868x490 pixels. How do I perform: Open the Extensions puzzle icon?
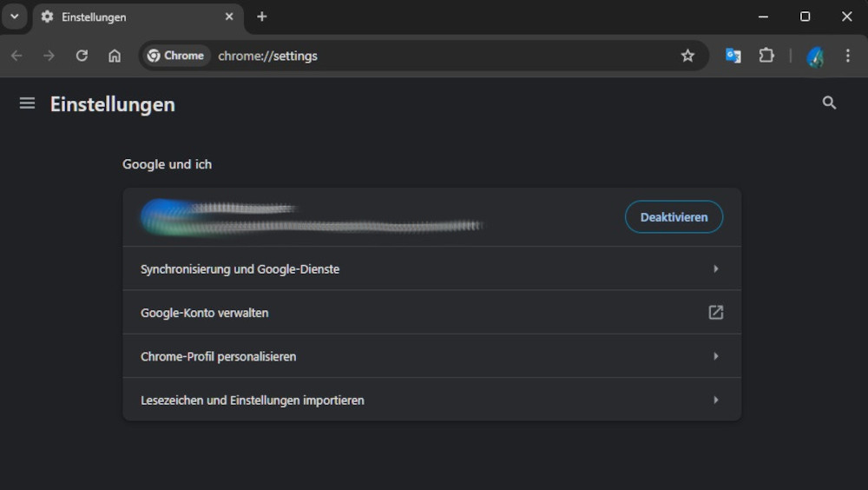pos(766,56)
